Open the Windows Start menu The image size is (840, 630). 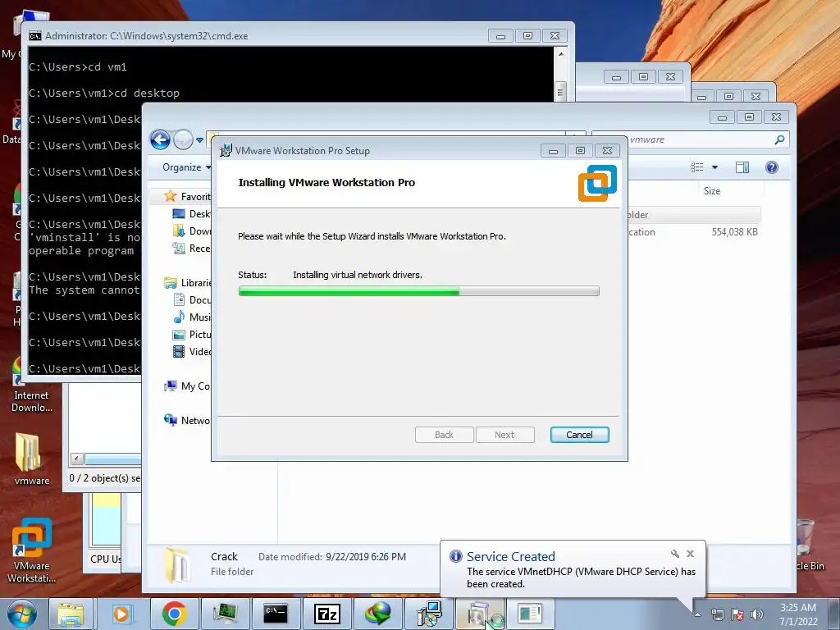[21, 614]
